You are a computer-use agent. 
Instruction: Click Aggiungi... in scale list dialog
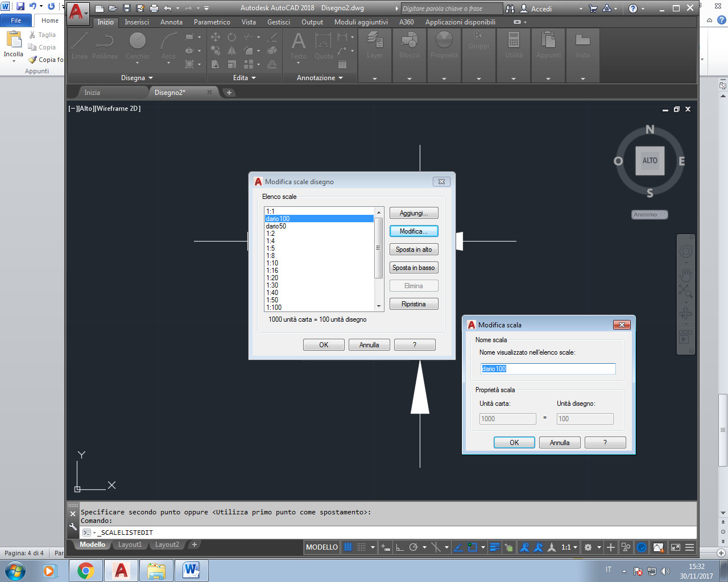click(x=413, y=213)
